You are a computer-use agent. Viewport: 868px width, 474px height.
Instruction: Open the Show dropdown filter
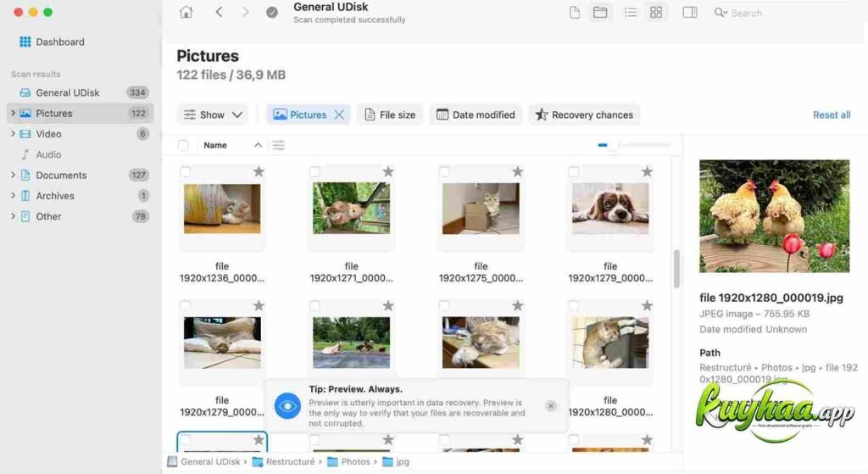tap(213, 114)
